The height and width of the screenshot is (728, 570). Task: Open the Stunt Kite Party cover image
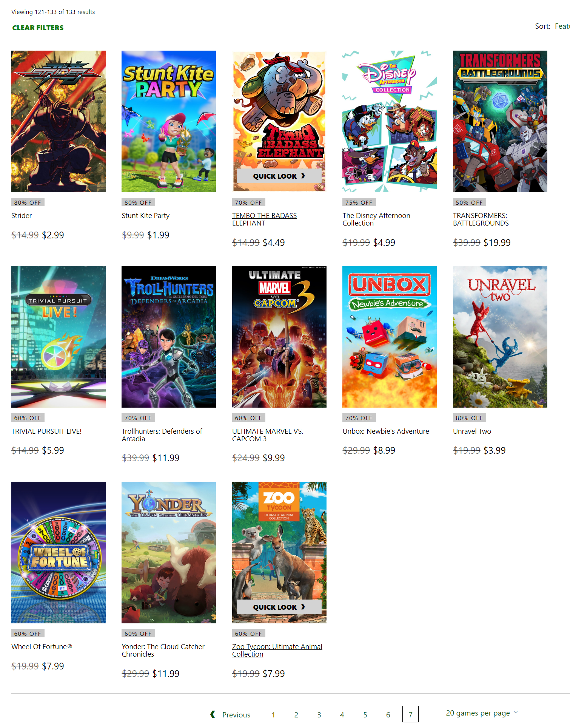coord(169,121)
